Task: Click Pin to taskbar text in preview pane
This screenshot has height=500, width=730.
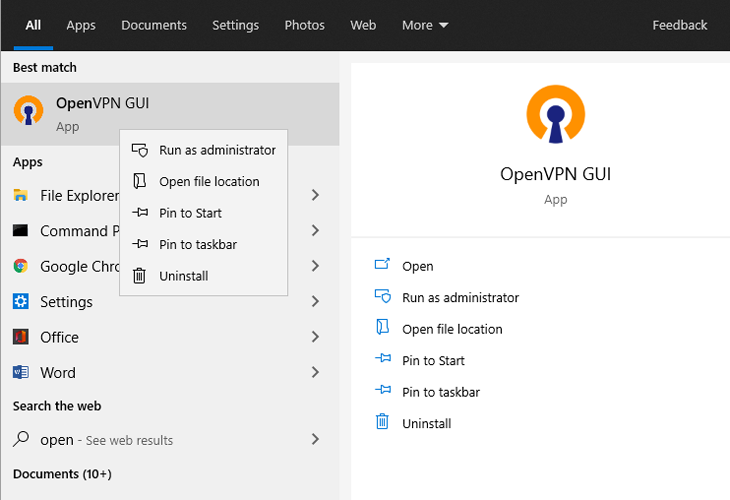Action: 440,392
